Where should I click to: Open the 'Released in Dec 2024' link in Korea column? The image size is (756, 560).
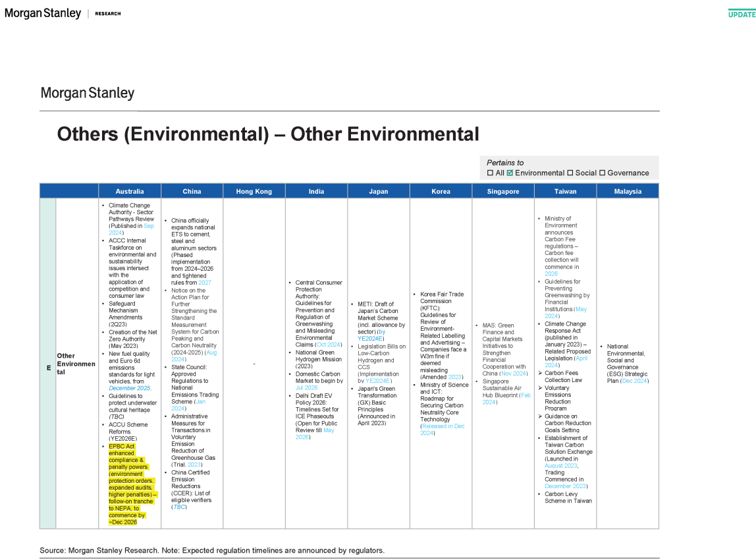(x=442, y=430)
